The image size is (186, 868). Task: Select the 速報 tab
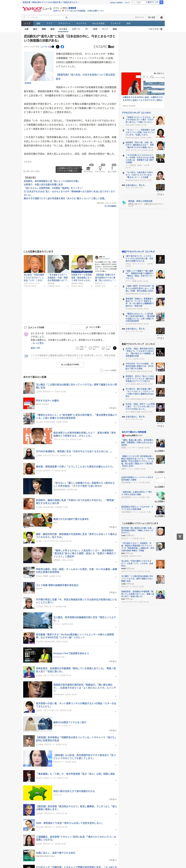click(38, 24)
